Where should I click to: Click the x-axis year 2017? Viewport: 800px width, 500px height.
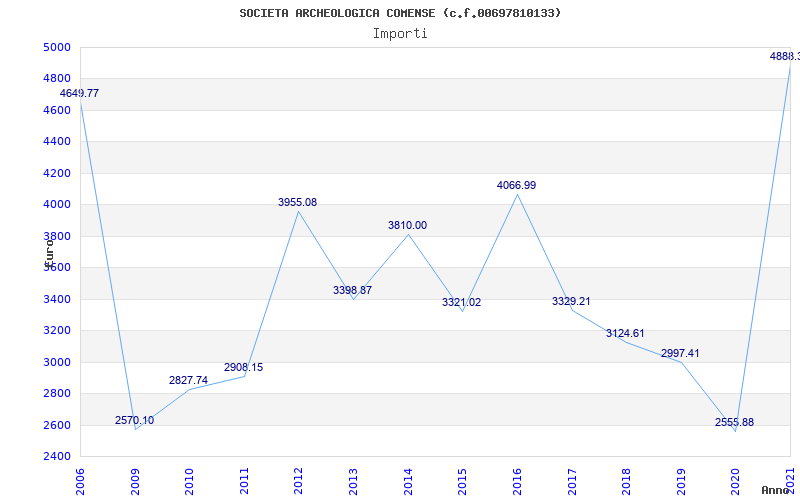(x=571, y=481)
